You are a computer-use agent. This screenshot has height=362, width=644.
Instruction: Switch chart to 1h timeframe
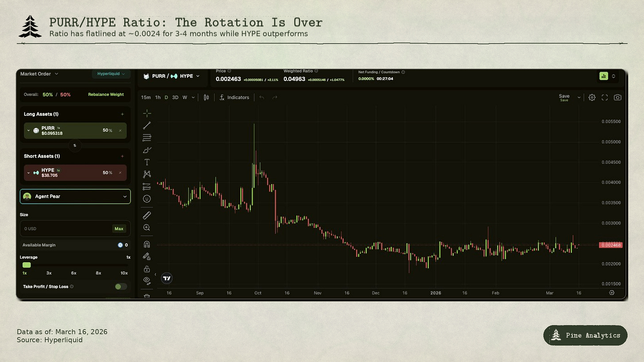click(158, 97)
